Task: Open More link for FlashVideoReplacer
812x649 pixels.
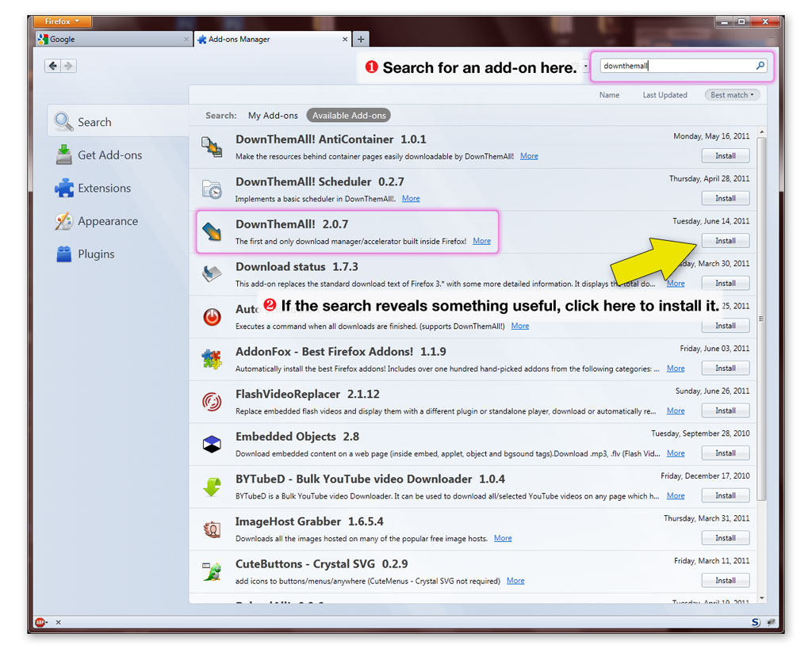Action: click(x=676, y=410)
